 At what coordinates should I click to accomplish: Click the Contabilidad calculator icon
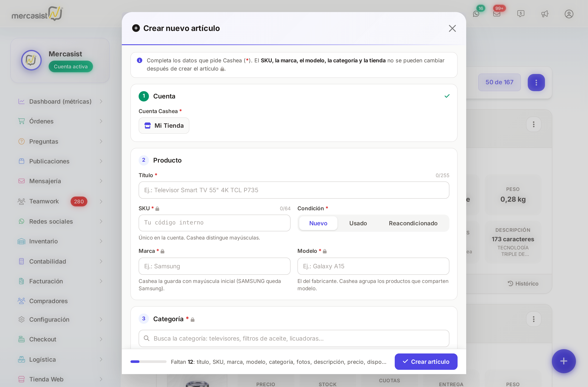pyautogui.click(x=22, y=261)
